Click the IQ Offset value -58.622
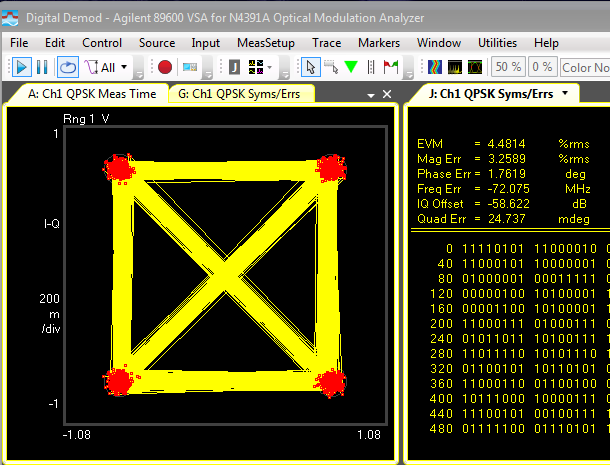Viewport: 610px width, 465px height. click(508, 204)
